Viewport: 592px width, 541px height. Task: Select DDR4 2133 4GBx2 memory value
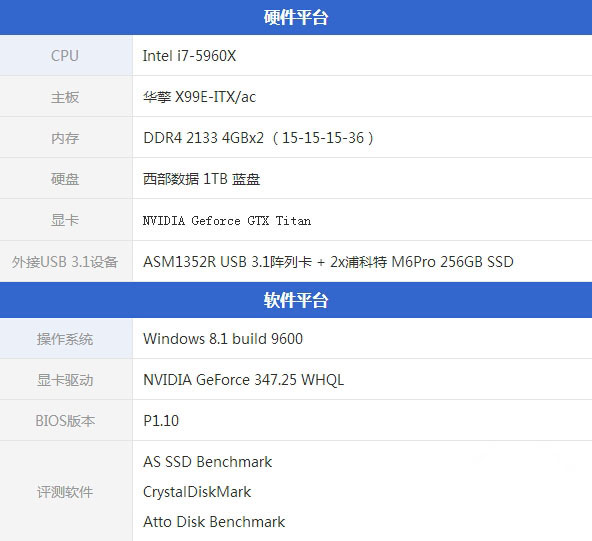[x=258, y=138]
